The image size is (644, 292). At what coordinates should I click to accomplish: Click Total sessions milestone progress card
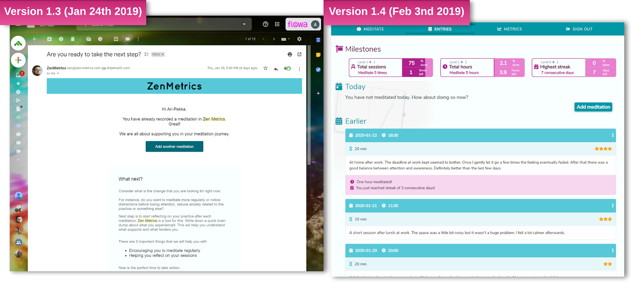(x=391, y=68)
